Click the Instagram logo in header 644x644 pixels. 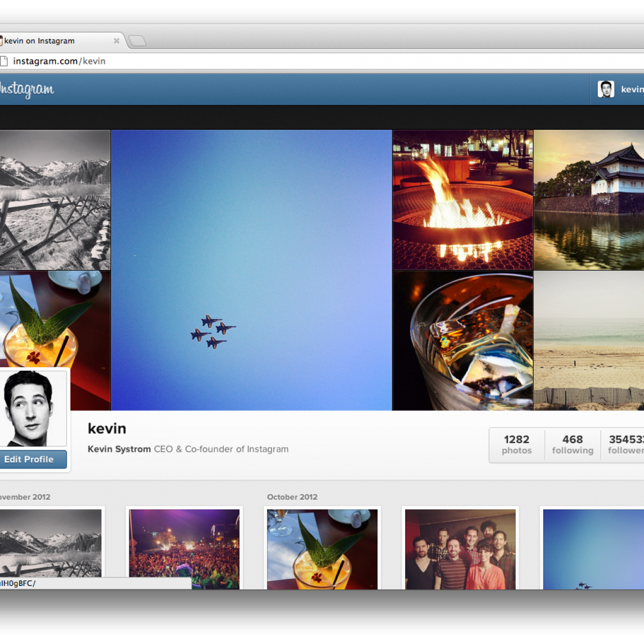27,89
